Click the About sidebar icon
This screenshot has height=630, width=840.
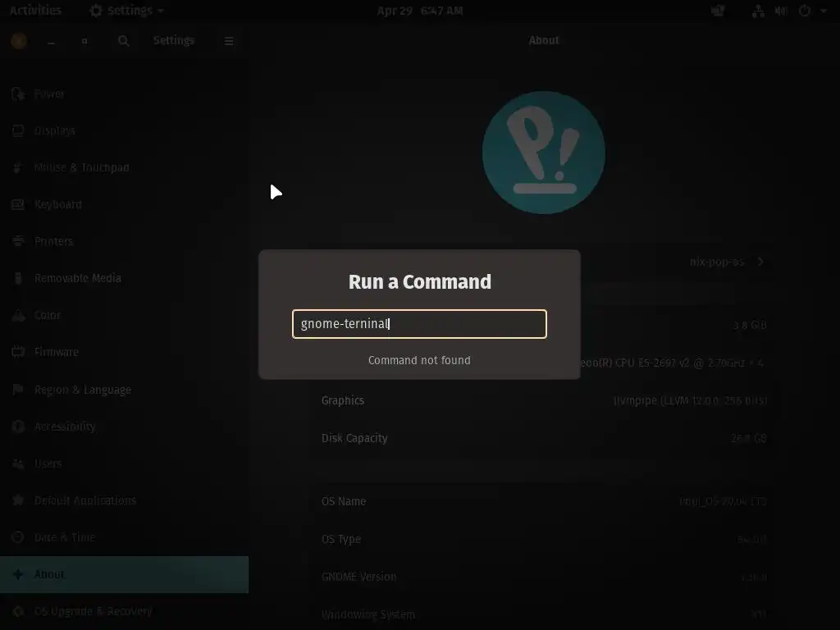point(18,574)
